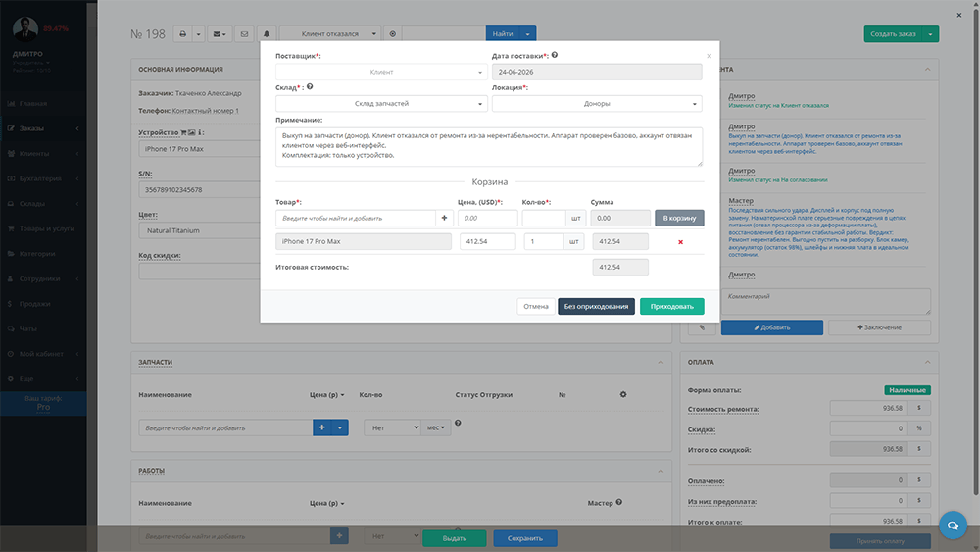Screen dimensions: 980x552
Task: Collapse the 'Работы' panel chevron
Action: pos(661,470)
